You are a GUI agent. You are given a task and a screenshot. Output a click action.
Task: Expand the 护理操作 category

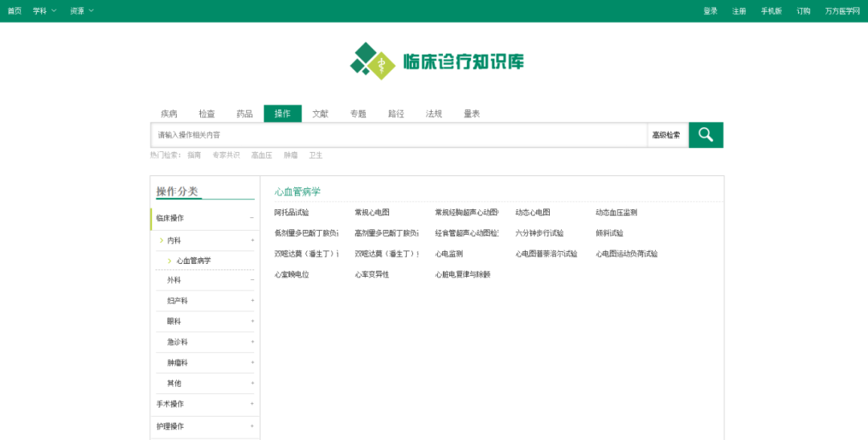tap(252, 426)
